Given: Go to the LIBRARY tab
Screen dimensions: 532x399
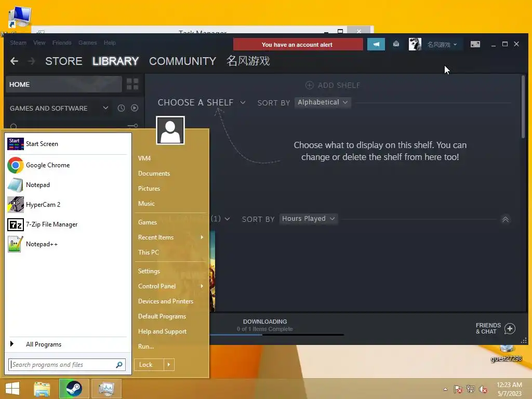Looking at the screenshot, I should (x=116, y=61).
